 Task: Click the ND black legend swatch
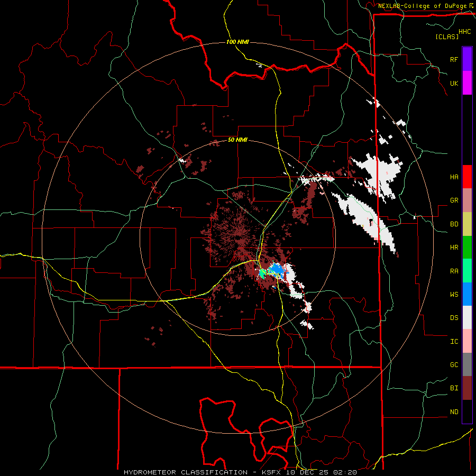(x=467, y=411)
